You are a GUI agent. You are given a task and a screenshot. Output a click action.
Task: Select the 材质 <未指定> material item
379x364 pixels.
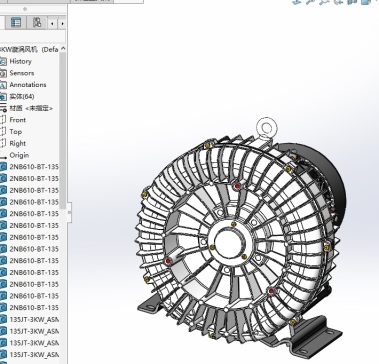(x=27, y=108)
